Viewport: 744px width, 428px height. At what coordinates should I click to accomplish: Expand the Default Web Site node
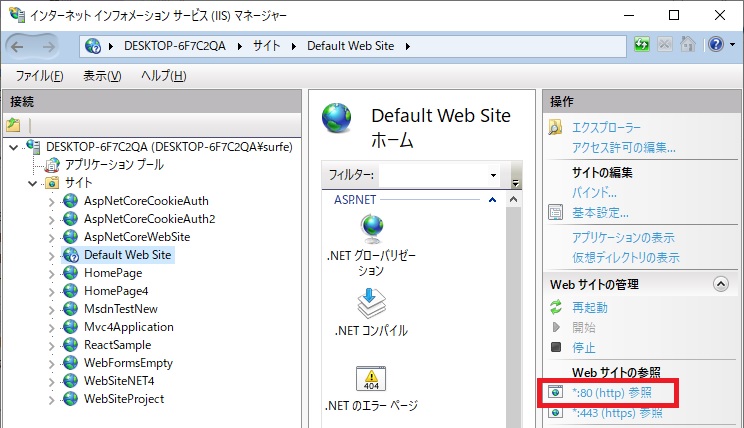[x=52, y=256]
